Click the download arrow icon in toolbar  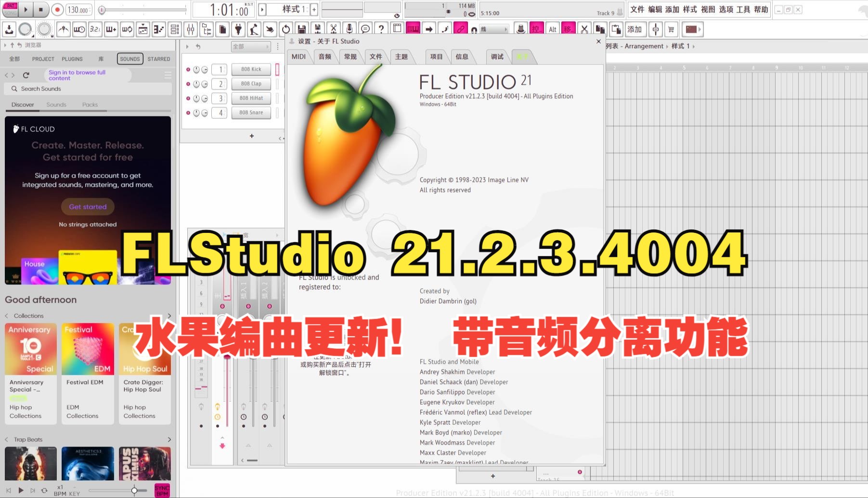click(9, 29)
